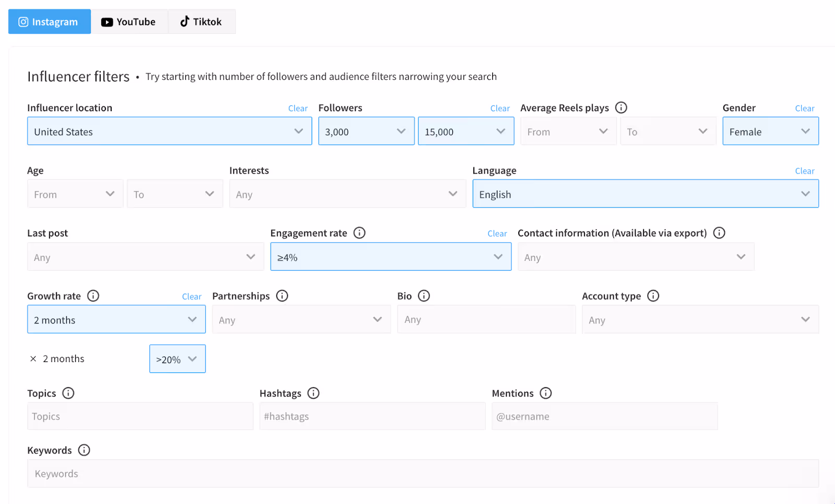Remove the 2 months growth filter
Viewport: 835px width, 504px height.
coord(33,359)
